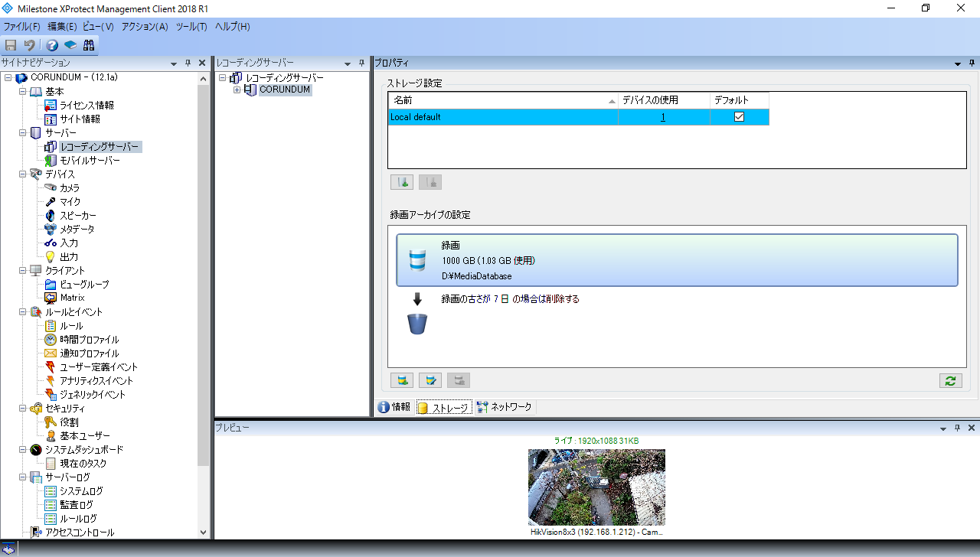Click add storage icon below storage table
The image size is (980, 557).
point(402,182)
